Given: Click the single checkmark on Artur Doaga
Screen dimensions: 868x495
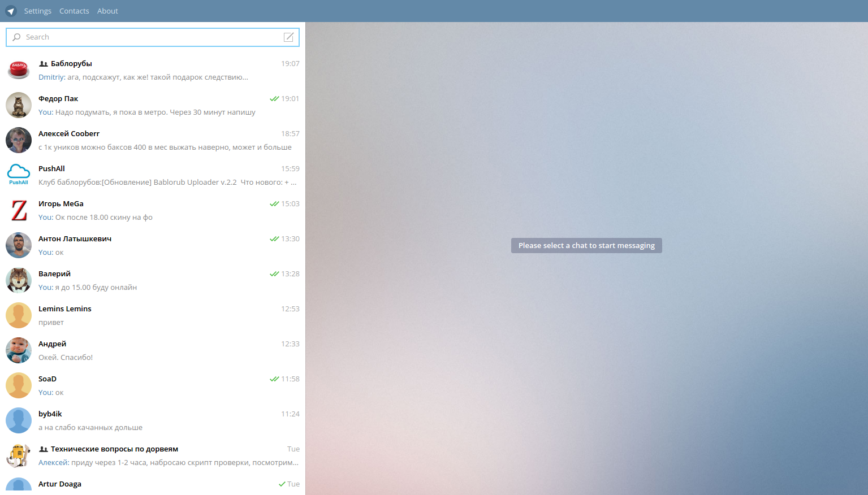Looking at the screenshot, I should pyautogui.click(x=282, y=484).
